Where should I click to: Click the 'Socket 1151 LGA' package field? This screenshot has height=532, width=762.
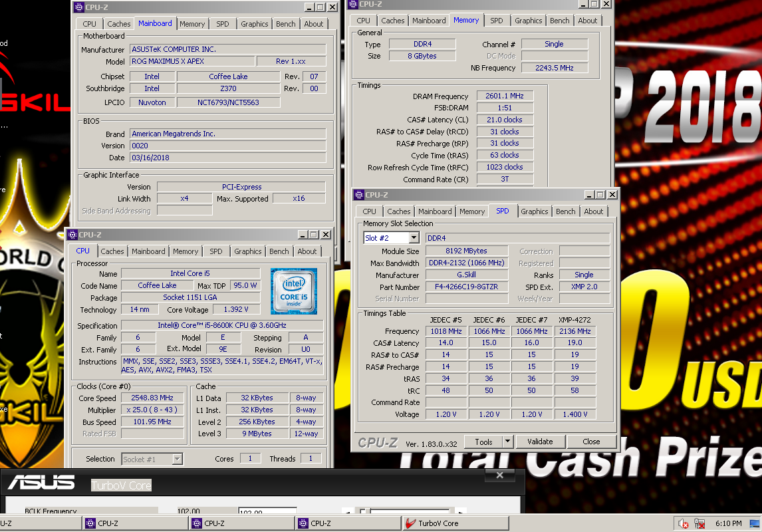(190, 297)
